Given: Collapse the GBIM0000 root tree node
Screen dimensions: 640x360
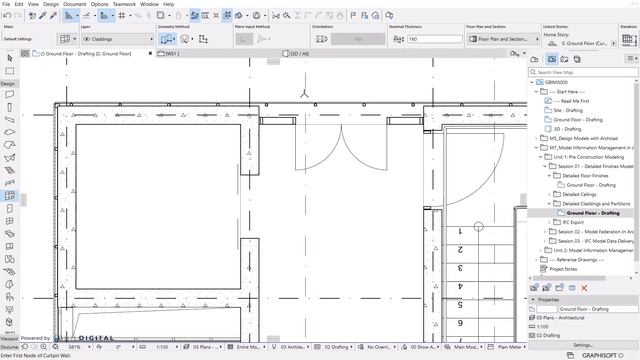Looking at the screenshot, I should point(532,82).
